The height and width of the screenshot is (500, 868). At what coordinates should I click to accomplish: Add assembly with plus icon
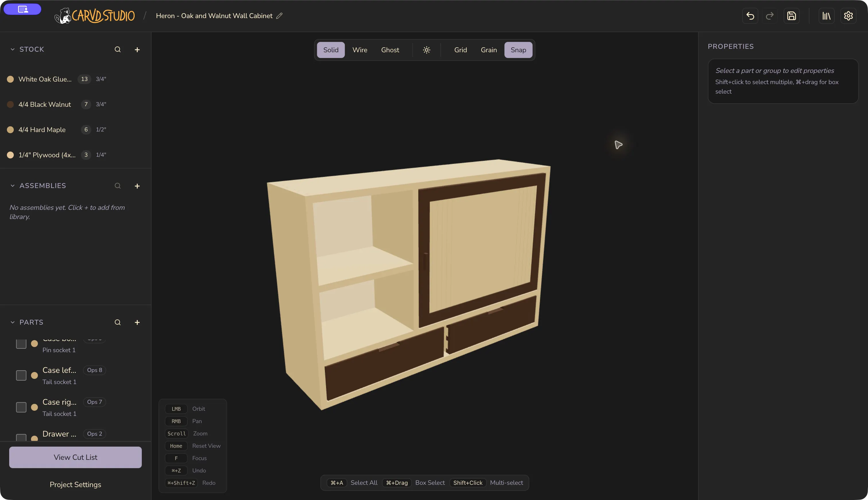tap(137, 186)
